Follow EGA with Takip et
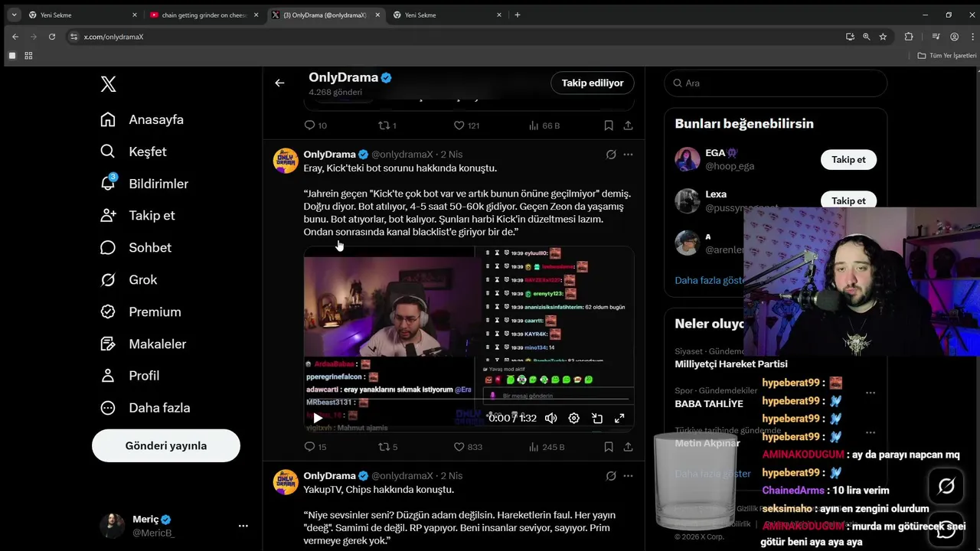 pyautogui.click(x=848, y=159)
